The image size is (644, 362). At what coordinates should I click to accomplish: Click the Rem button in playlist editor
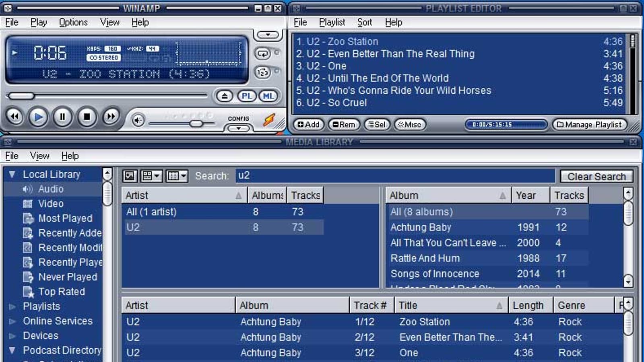click(x=344, y=125)
